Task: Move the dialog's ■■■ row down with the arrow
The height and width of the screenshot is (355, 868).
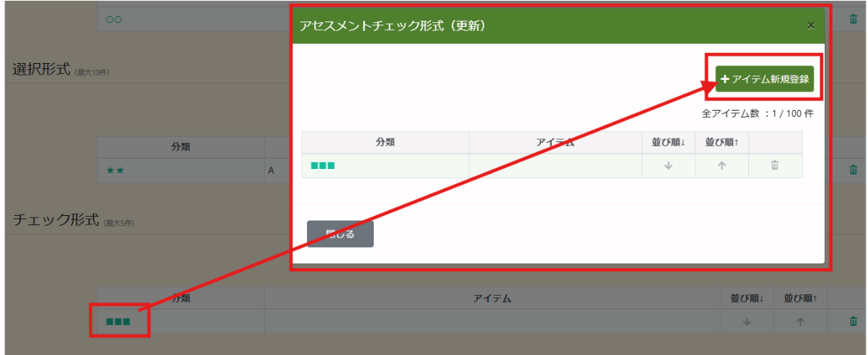Action: tap(668, 166)
